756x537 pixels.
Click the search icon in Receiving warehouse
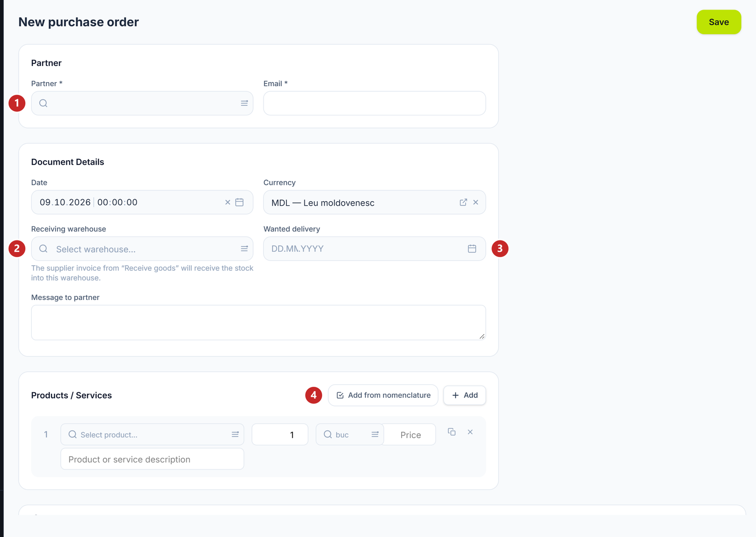(43, 249)
